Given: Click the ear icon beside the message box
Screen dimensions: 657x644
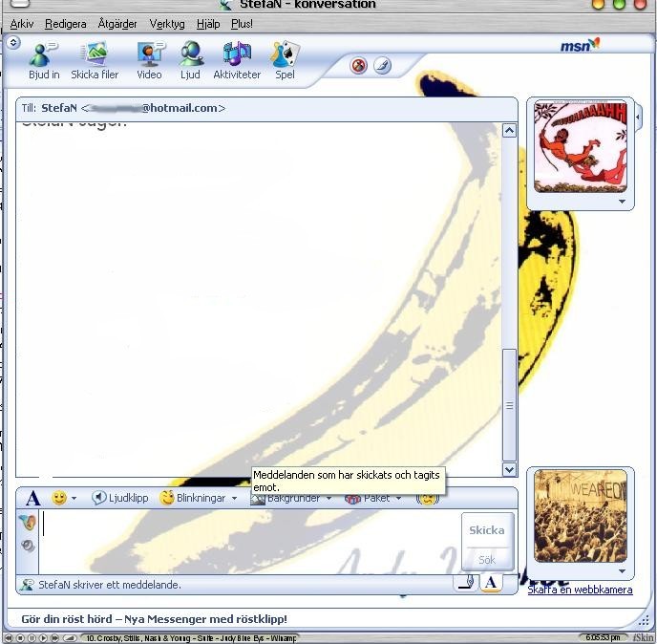Looking at the screenshot, I should tap(28, 522).
